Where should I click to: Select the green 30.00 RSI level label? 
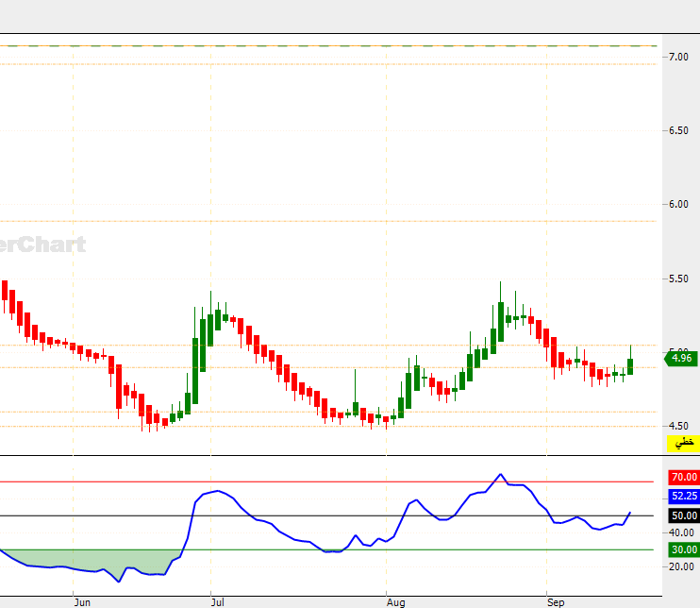[683, 549]
